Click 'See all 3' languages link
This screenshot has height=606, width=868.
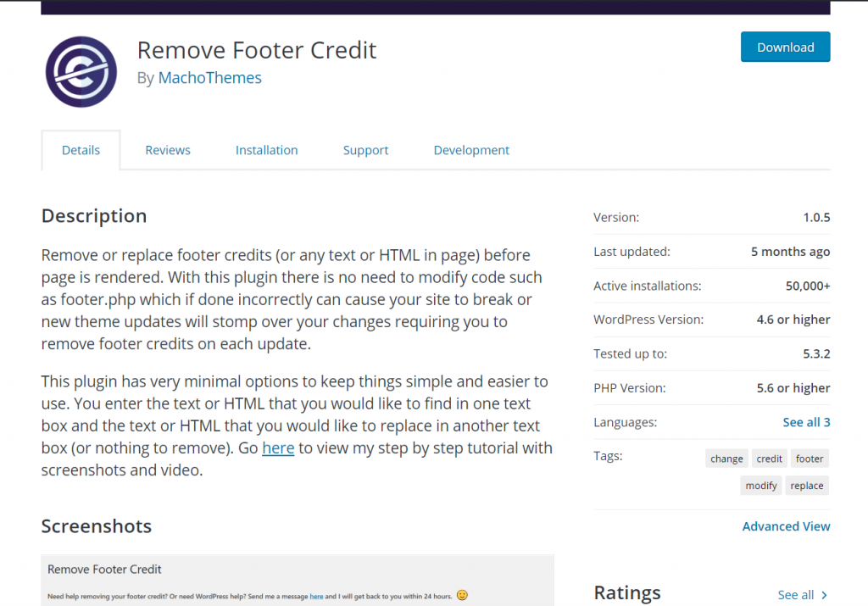[x=806, y=422]
